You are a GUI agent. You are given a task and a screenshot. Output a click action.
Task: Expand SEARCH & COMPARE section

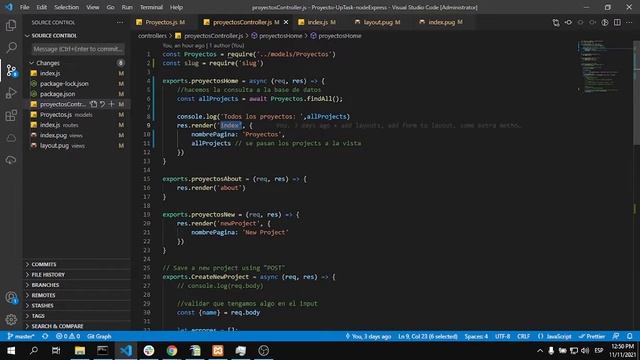click(77, 326)
